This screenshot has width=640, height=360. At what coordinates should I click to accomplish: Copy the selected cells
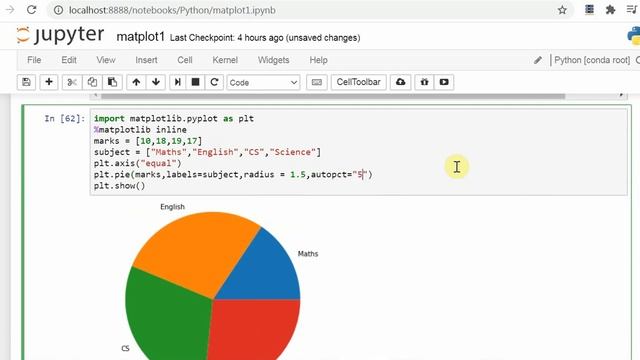(92, 82)
